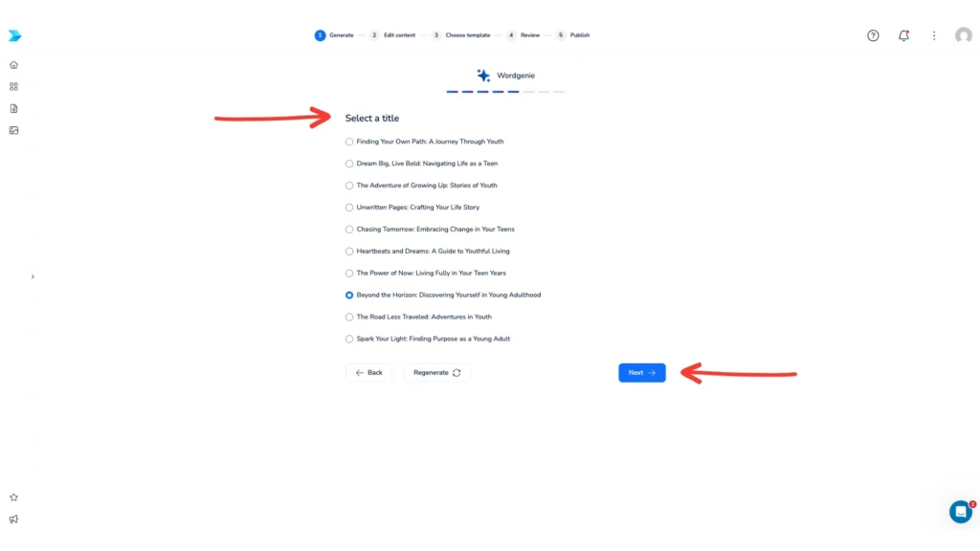Open the help question mark icon
This screenshot has width=980, height=551.
873,35
